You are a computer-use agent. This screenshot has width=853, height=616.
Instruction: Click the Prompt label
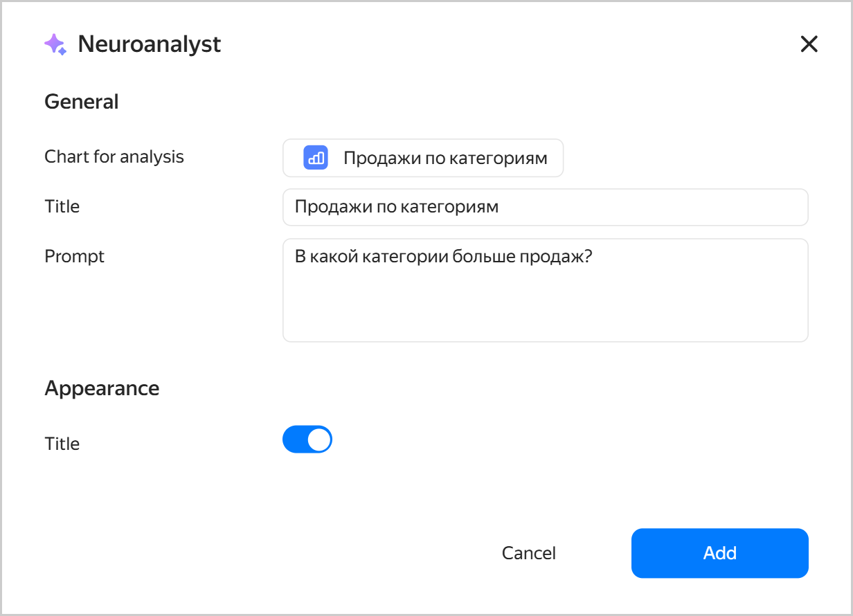(74, 256)
